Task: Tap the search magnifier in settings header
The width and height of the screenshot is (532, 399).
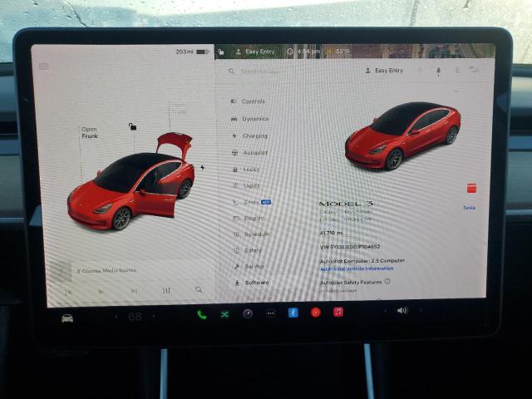Action: 231,71
